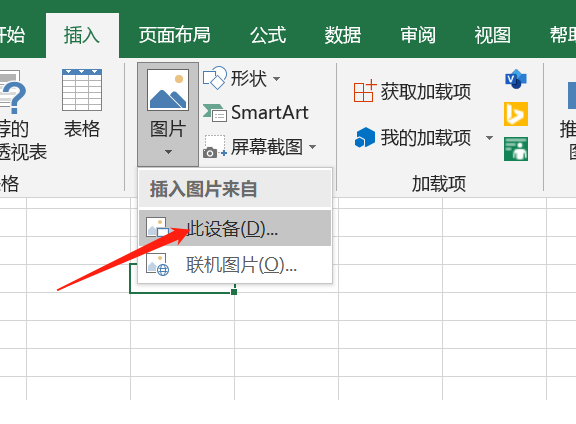Click the 表格 table icon
The image size is (576, 424).
pos(82,90)
